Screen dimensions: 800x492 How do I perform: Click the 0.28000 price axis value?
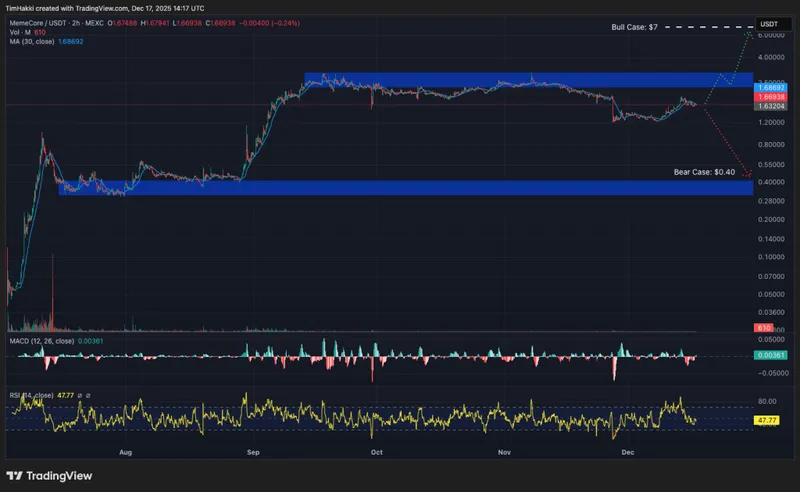coord(771,201)
